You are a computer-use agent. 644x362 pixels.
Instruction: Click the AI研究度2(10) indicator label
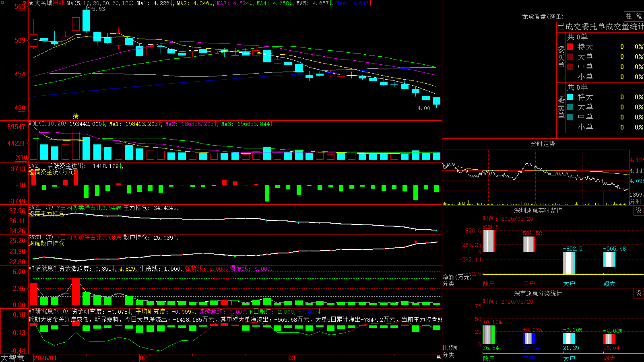(48, 311)
